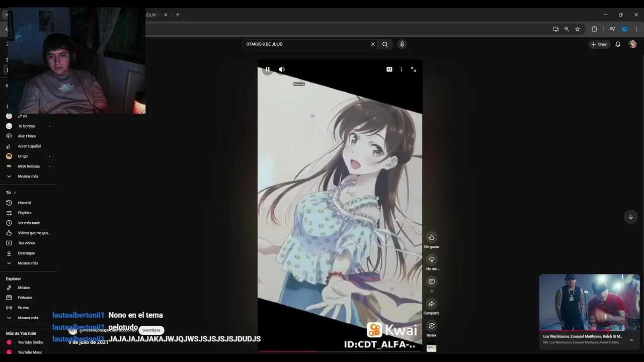This screenshot has width=644, height=362.
Task: Open the Chrome profile L badge
Action: pos(624,29)
